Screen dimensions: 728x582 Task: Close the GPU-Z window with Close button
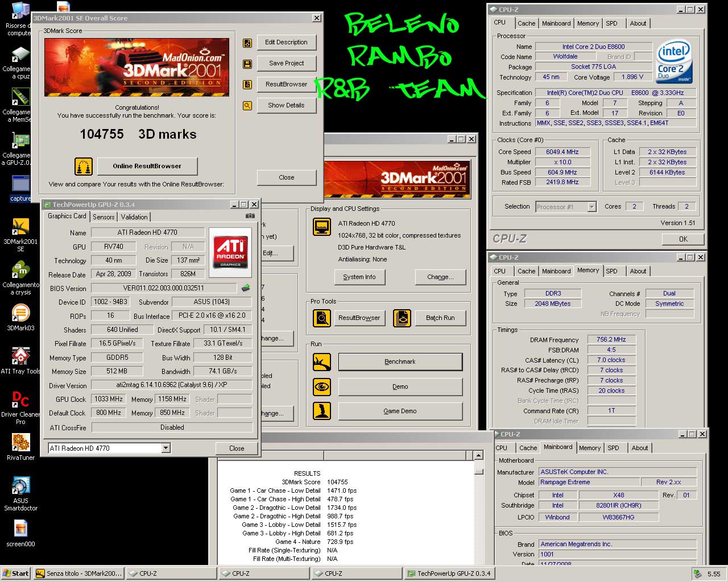(237, 448)
